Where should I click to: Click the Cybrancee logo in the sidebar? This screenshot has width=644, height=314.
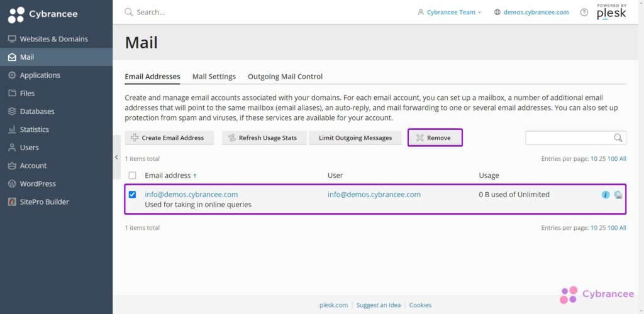tap(43, 14)
